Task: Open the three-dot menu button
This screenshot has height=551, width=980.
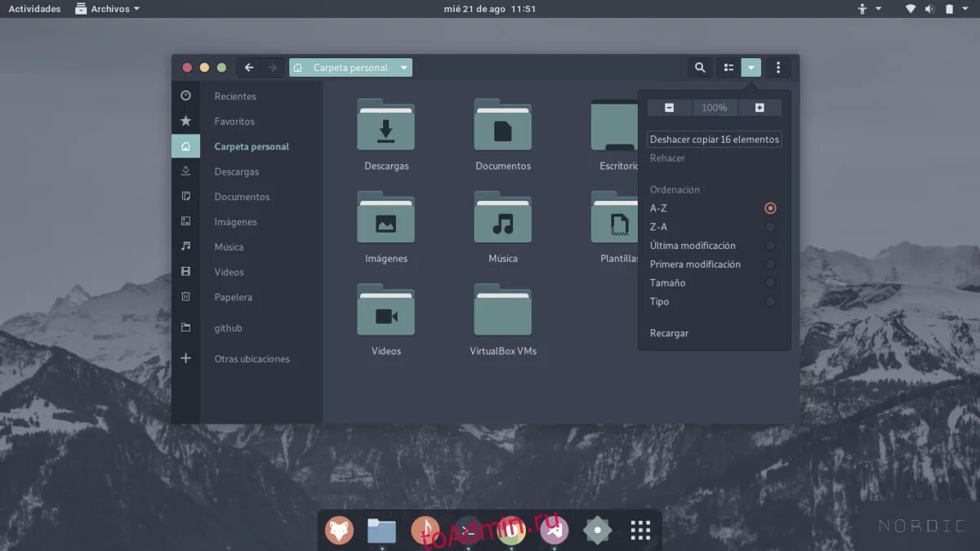Action: click(778, 68)
